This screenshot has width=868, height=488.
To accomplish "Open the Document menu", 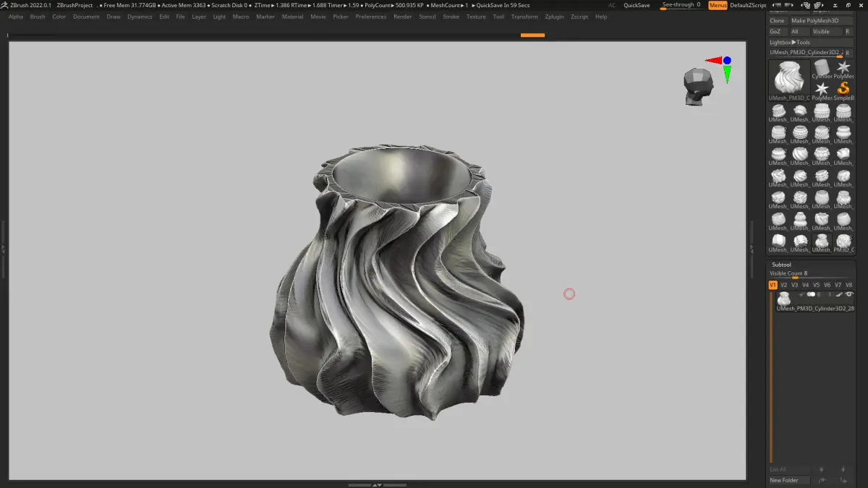I will (x=86, y=17).
